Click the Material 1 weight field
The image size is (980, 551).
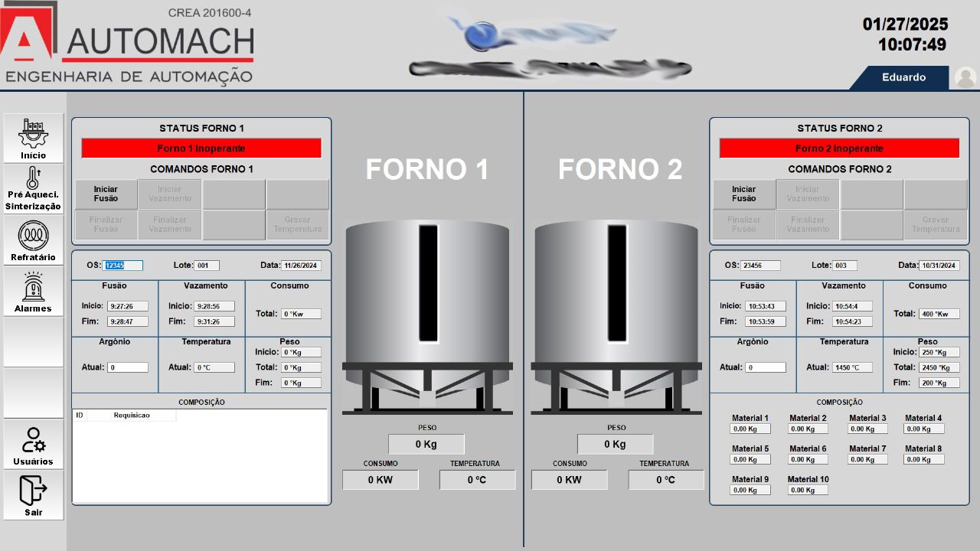click(750, 429)
